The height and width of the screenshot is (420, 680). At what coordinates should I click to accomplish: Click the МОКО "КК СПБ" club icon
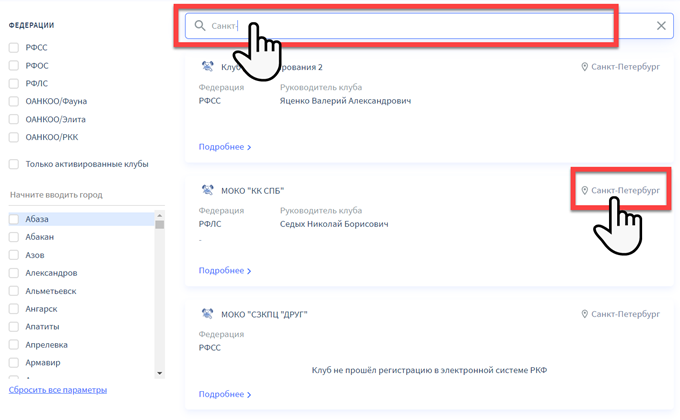coord(208,190)
